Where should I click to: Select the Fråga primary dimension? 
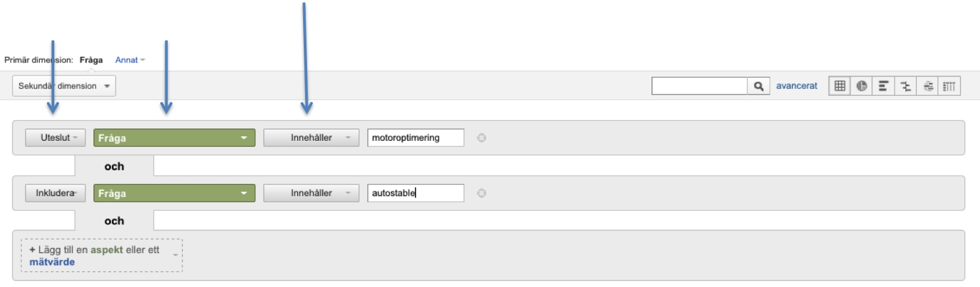(x=91, y=60)
